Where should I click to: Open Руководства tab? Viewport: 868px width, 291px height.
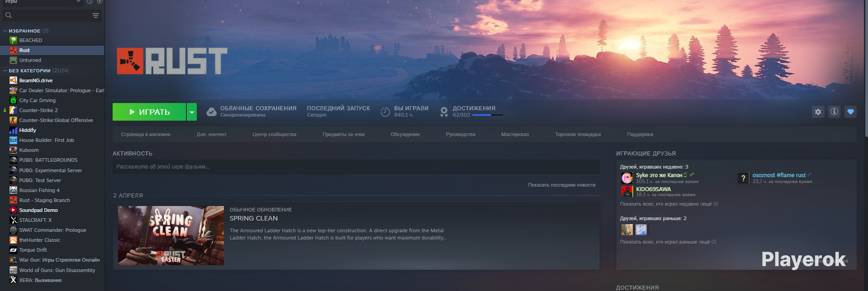tap(460, 134)
